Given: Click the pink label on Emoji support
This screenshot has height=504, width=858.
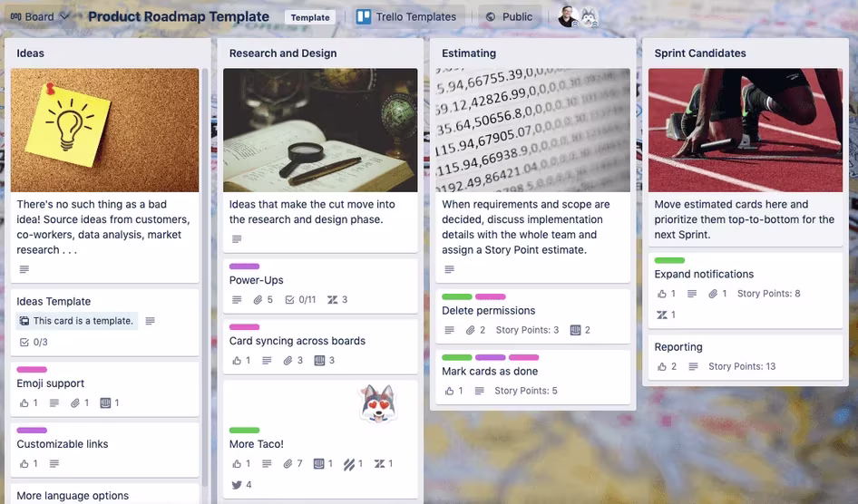Looking at the screenshot, I should pos(32,370).
